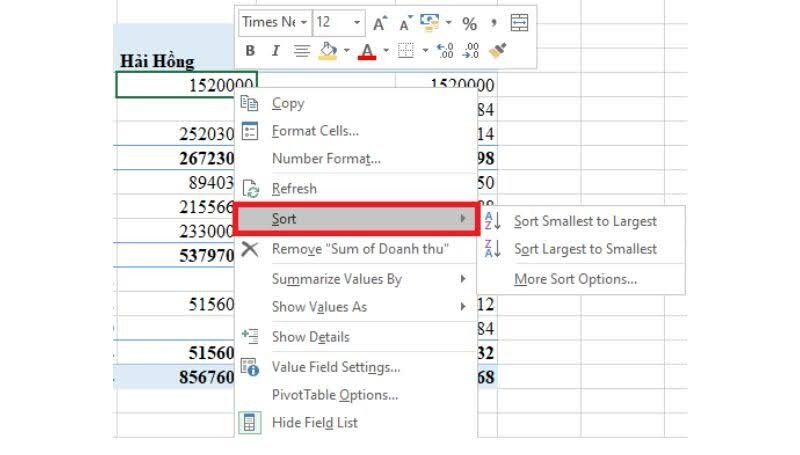Viewport: 800px width, 455px height.
Task: Click the Show Details icon
Action: coord(249,336)
